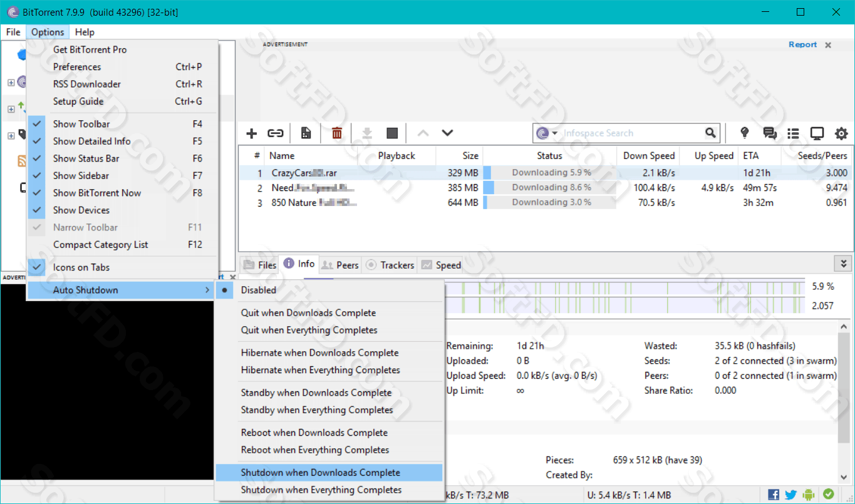The height and width of the screenshot is (504, 855).
Task: Toggle Icons on Tabs option
Action: [122, 267]
